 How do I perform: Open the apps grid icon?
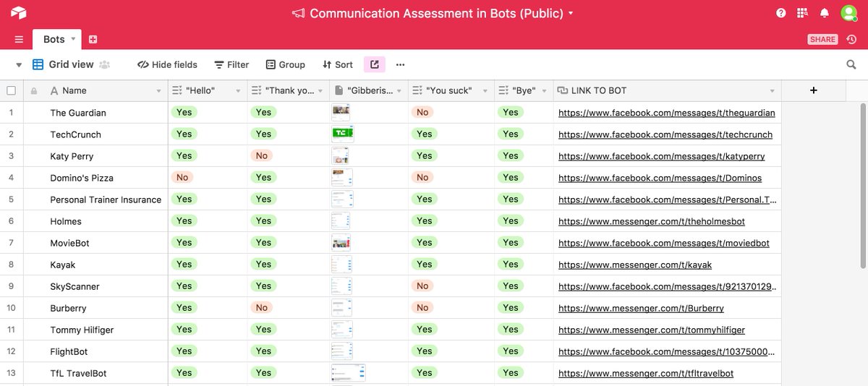(x=802, y=13)
